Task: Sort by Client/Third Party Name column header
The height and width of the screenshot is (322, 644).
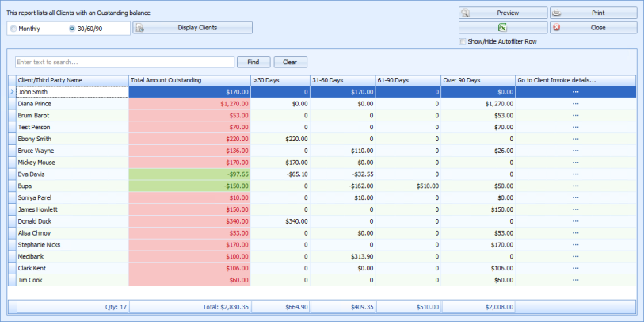Action: [x=72, y=80]
